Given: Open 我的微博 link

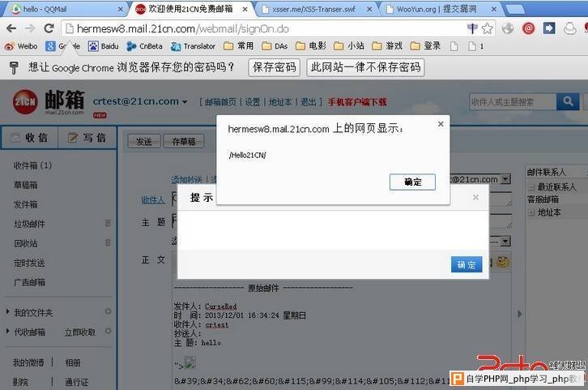Looking at the screenshot, I should point(28,362).
